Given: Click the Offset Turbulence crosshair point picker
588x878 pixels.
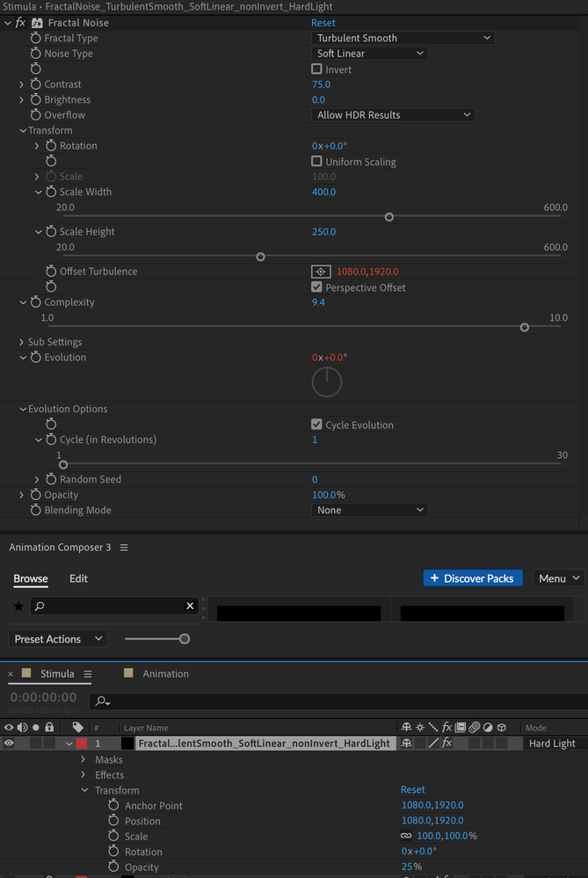Looking at the screenshot, I should (321, 272).
